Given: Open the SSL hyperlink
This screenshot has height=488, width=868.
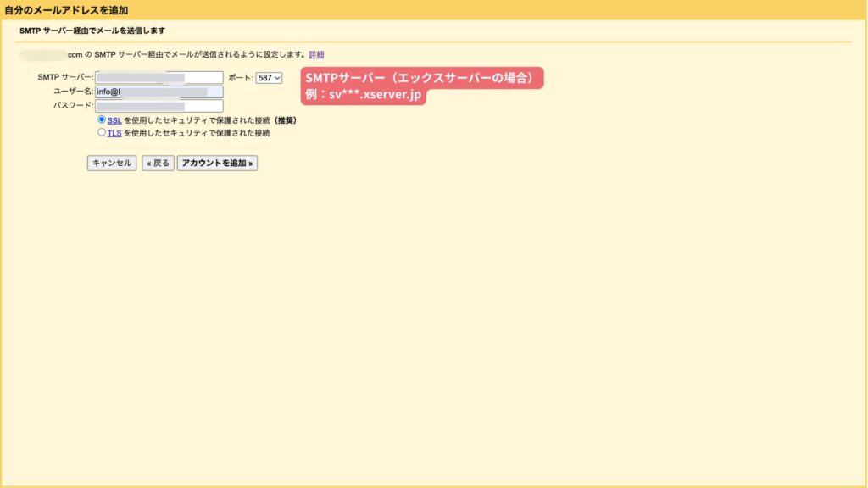Looking at the screenshot, I should [x=114, y=120].
